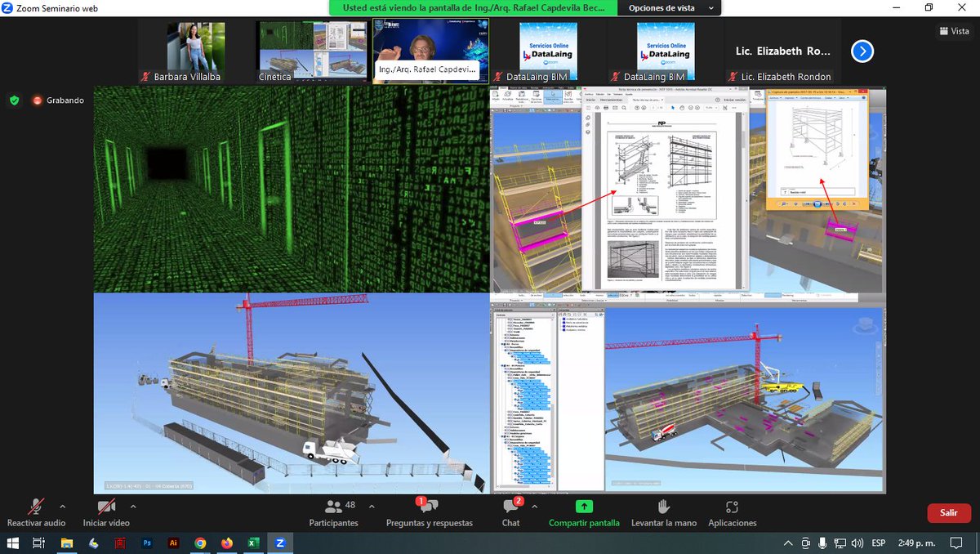980x554 pixels.
Task: Click green encryption shield icon
Action: 14,101
